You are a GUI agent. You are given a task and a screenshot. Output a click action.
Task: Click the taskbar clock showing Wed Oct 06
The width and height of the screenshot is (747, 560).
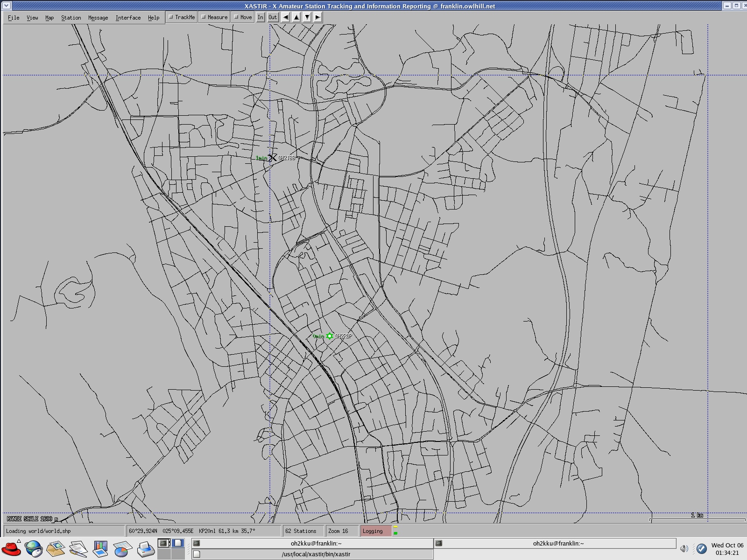727,549
